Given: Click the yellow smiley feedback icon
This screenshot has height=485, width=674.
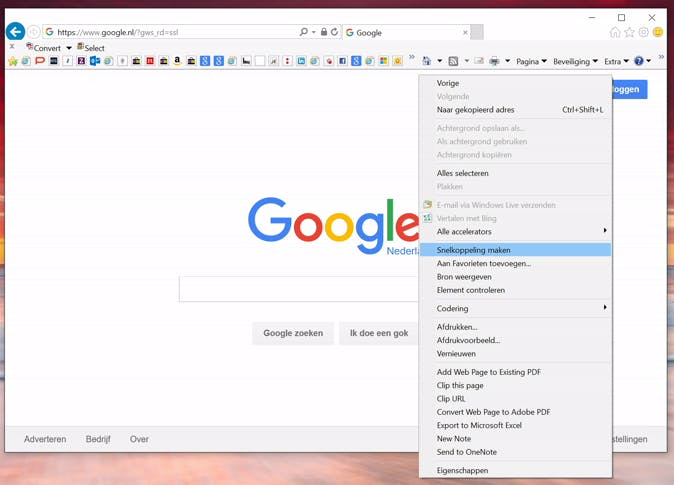Looking at the screenshot, I should coord(658,32).
